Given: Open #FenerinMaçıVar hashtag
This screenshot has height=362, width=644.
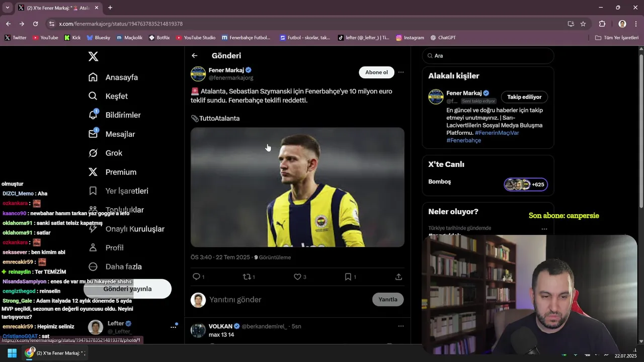Looking at the screenshot, I should point(497,133).
